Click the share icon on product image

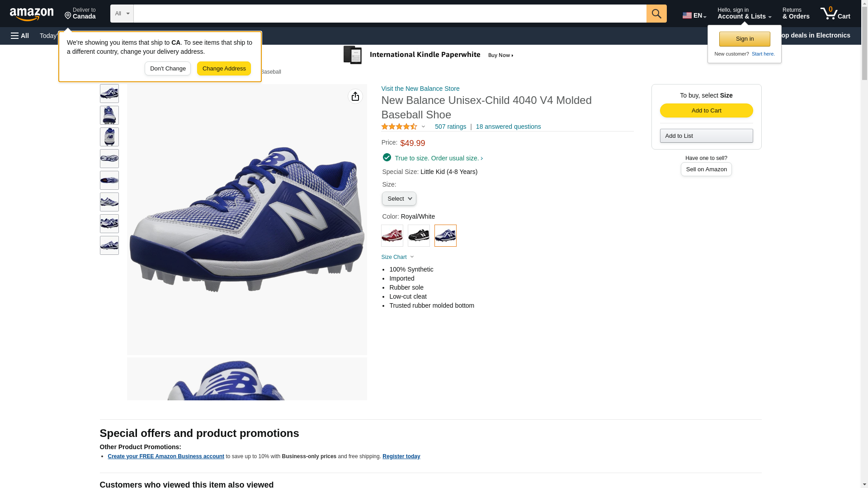point(355,96)
